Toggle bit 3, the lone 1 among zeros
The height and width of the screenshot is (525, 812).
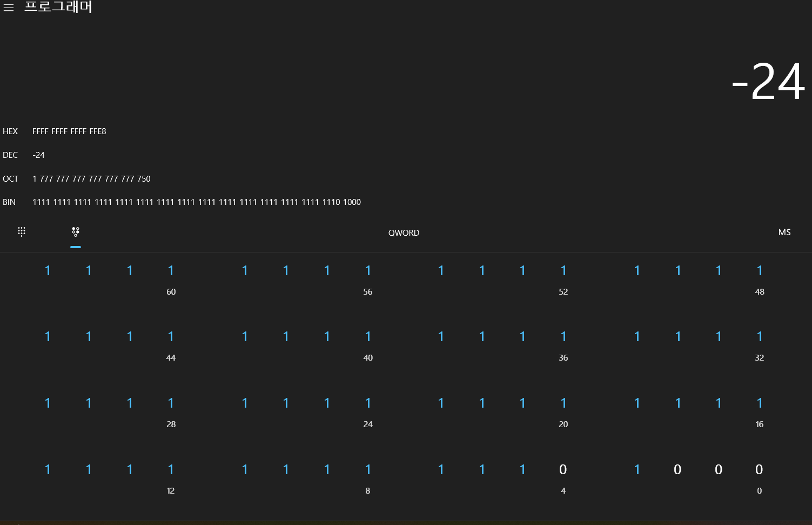point(637,470)
